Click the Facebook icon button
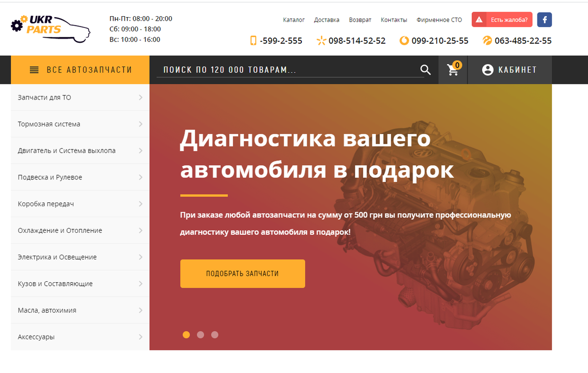The image size is (588, 373). 544,20
